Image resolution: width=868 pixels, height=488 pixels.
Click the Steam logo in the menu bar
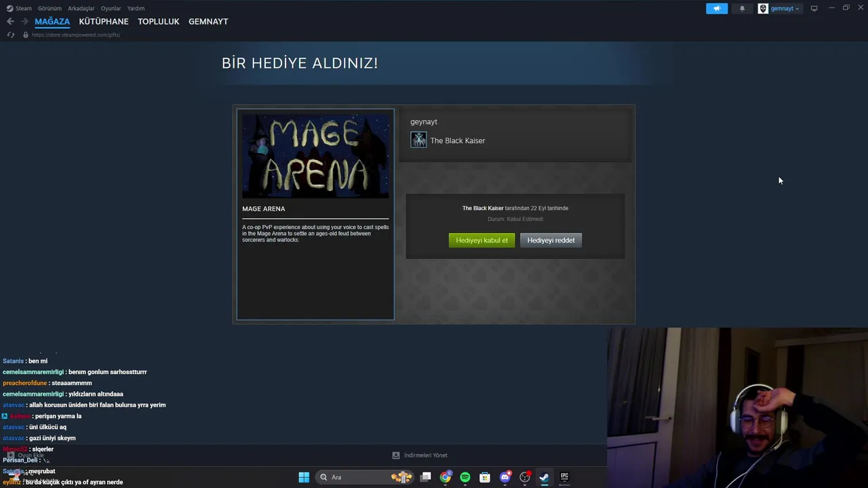pyautogui.click(x=9, y=8)
